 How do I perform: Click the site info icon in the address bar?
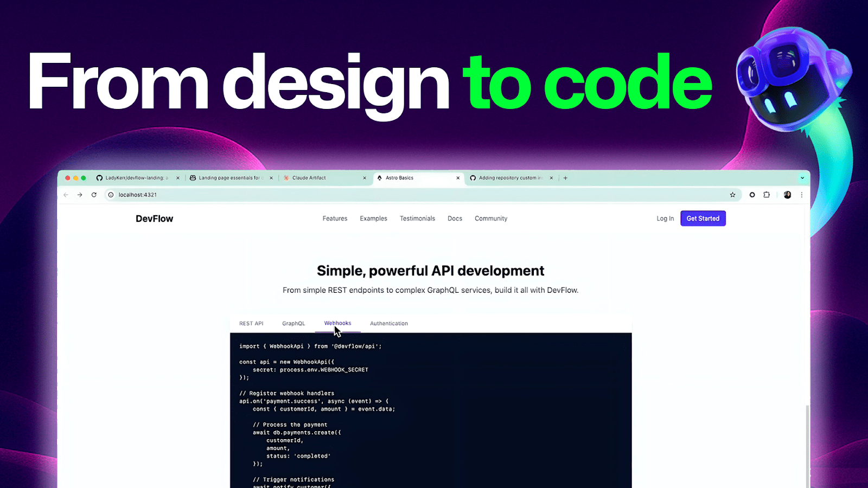tap(111, 195)
